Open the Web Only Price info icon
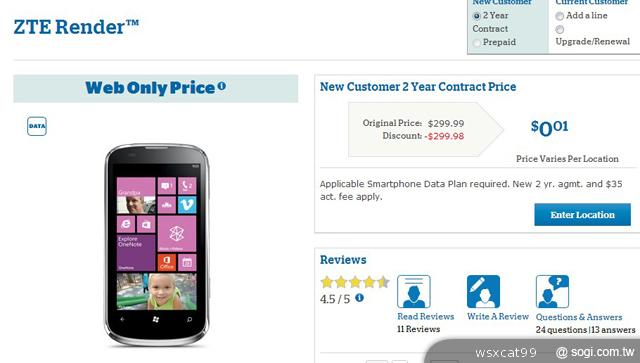640x363 pixels. (222, 86)
